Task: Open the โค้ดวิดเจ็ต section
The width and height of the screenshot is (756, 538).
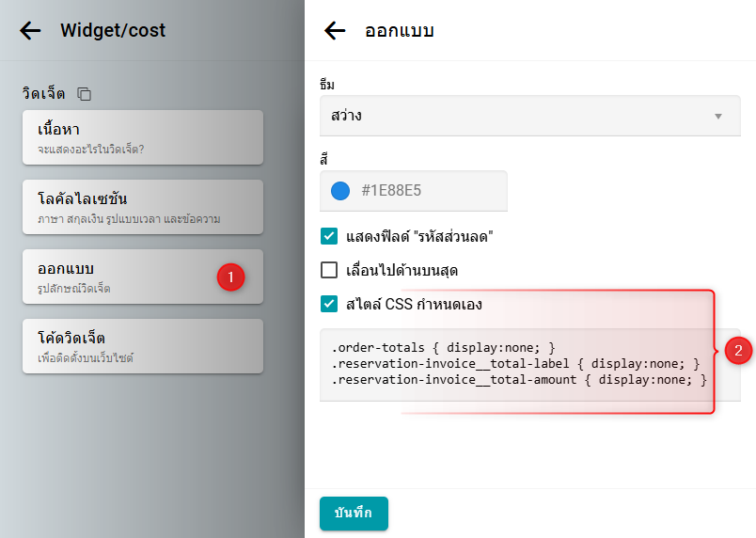Action: point(143,346)
